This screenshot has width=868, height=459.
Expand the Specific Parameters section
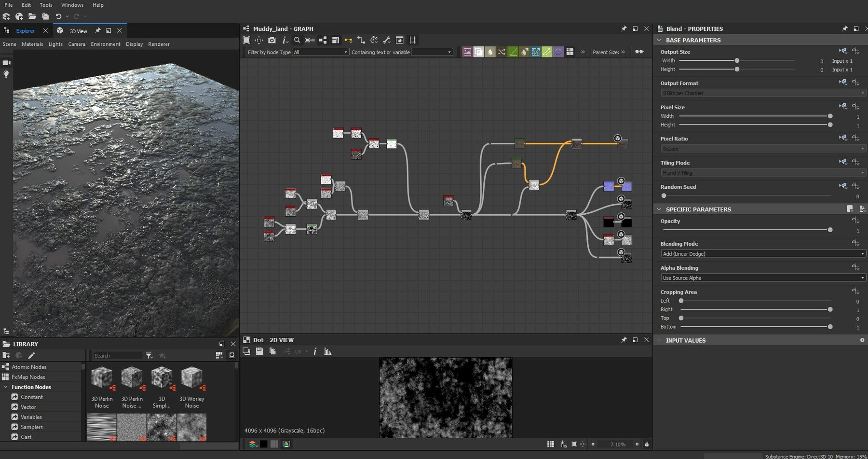[659, 209]
